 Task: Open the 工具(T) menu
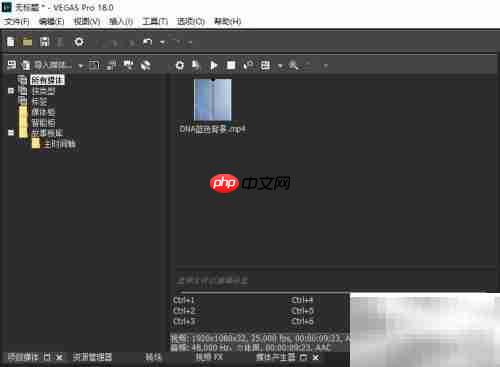click(155, 22)
